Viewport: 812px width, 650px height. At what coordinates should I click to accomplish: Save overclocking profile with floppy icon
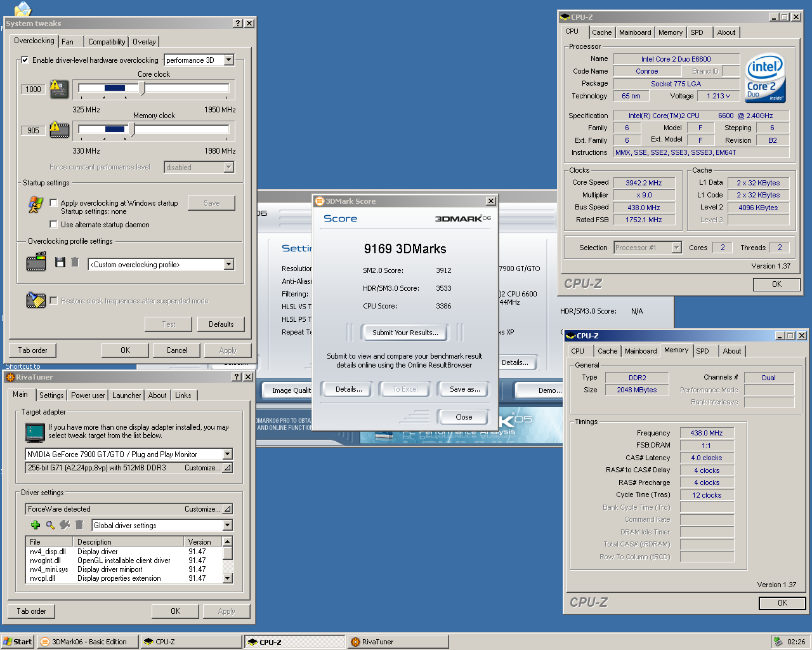click(x=60, y=262)
